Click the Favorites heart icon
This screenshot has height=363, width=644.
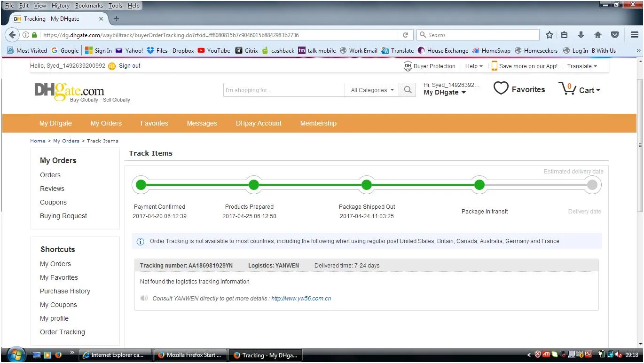coord(501,88)
